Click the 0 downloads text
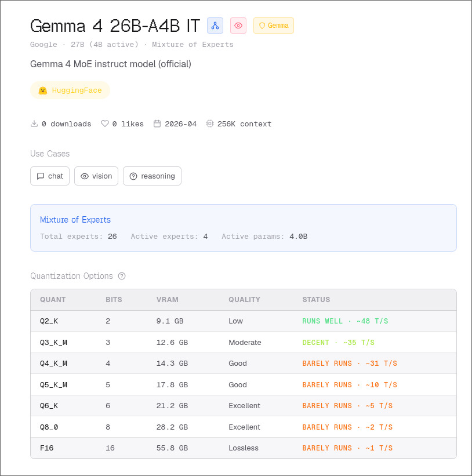Screen dimensions: 472x476 (x=67, y=124)
